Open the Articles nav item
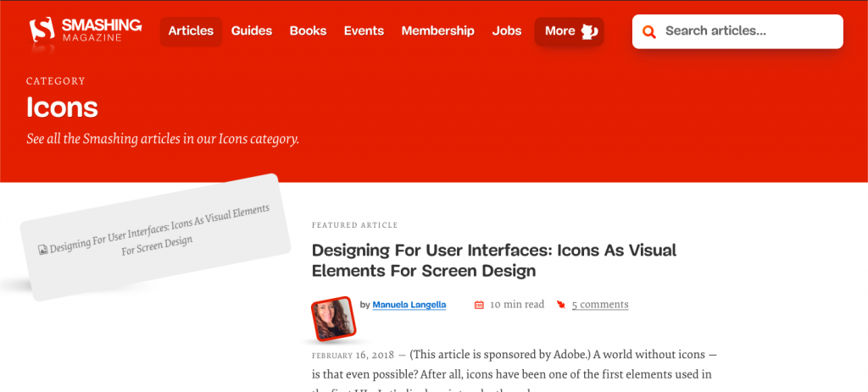This screenshot has width=868, height=392. [x=191, y=31]
